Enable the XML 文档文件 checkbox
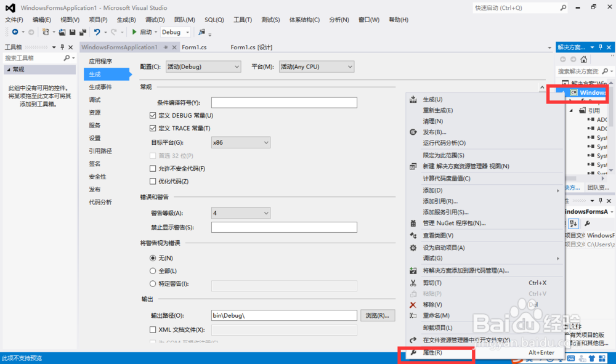Screen dimensions: 616x364 [153, 330]
